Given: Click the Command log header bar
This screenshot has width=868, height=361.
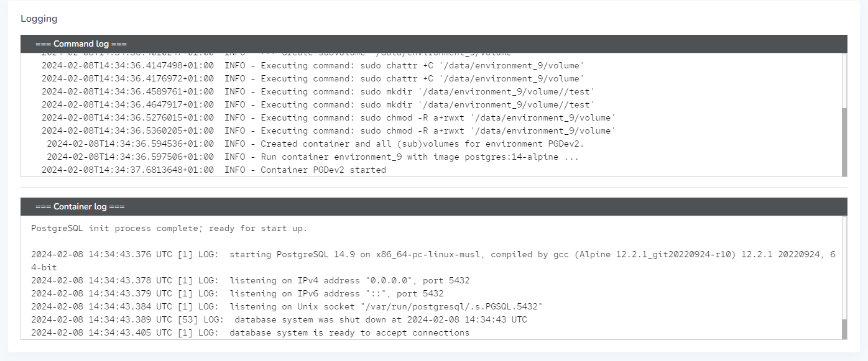Looking at the screenshot, I should [433, 44].
